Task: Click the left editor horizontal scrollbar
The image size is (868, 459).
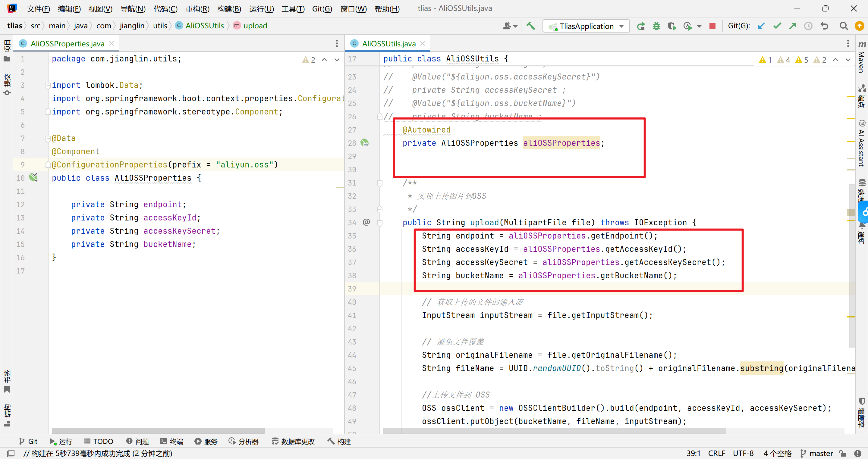Action: 158,430
